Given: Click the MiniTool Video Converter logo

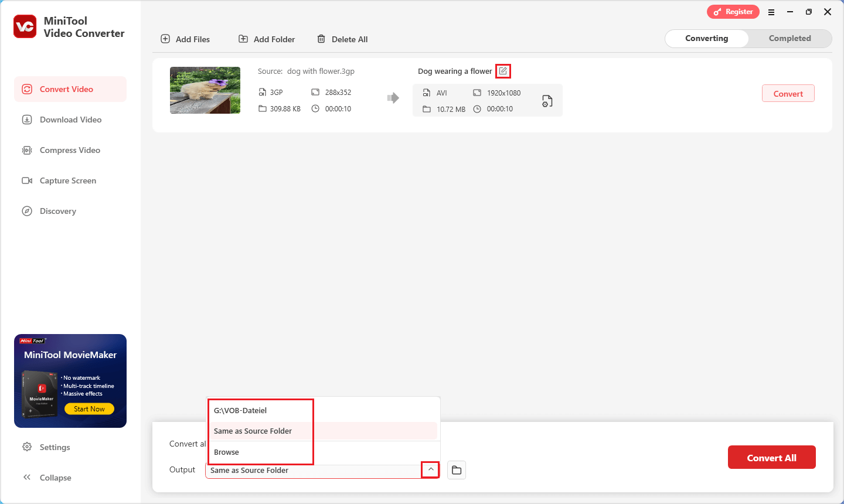Looking at the screenshot, I should point(25,27).
